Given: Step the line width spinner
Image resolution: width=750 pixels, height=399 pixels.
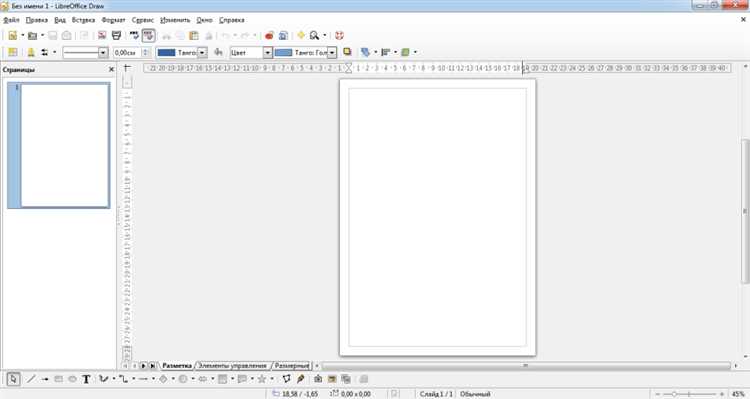Looking at the screenshot, I should click(x=146, y=53).
